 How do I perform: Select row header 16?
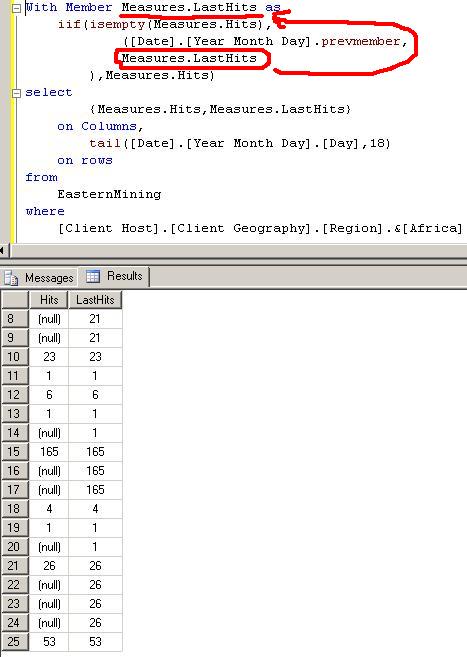[15, 471]
